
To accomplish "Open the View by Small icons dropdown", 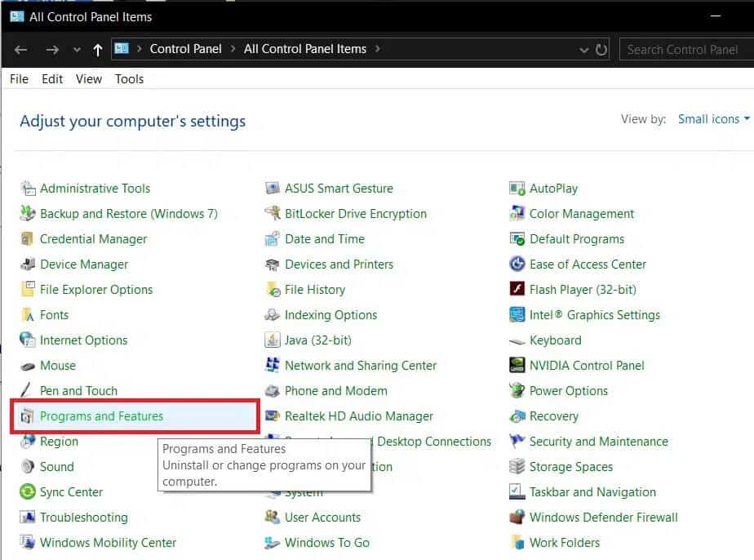I will pyautogui.click(x=713, y=119).
